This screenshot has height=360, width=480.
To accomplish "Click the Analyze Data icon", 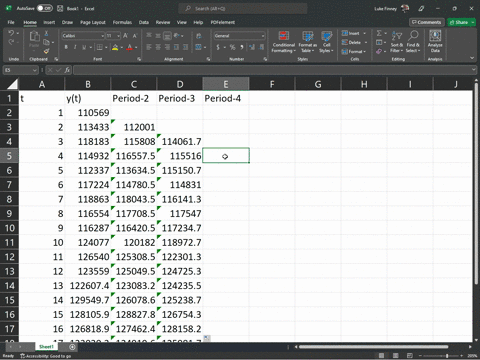I will click(x=435, y=41).
